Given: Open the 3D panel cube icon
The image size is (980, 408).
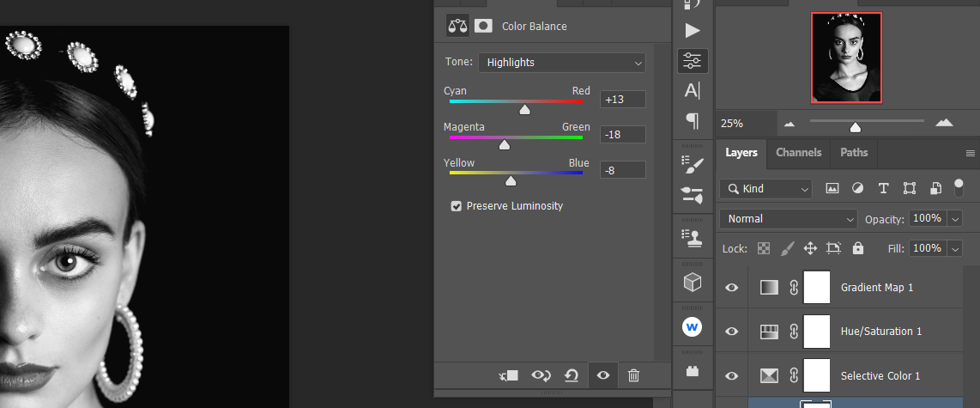Looking at the screenshot, I should click(693, 283).
